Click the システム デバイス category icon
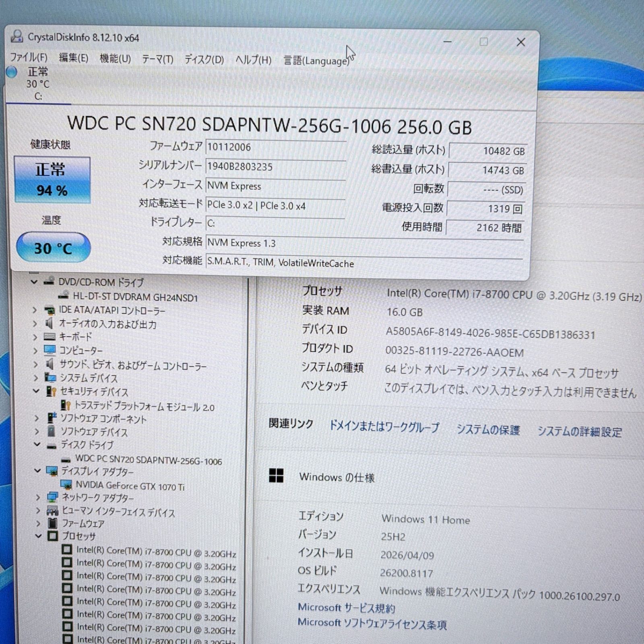 coord(50,378)
